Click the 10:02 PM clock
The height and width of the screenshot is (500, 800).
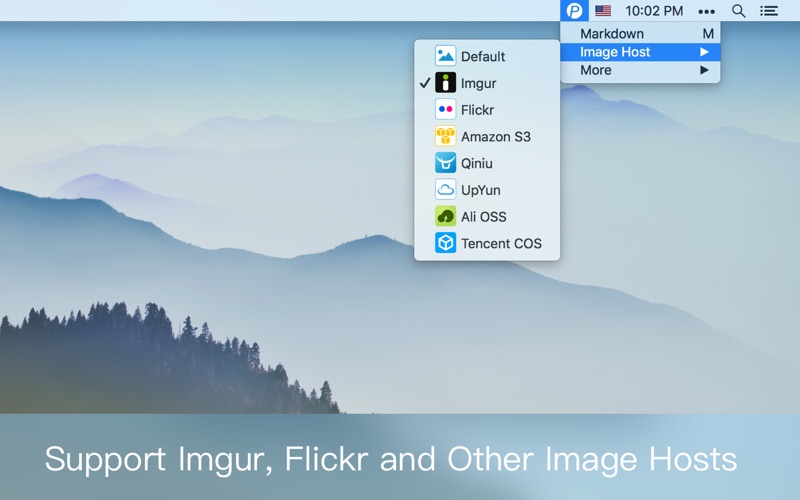coord(654,11)
